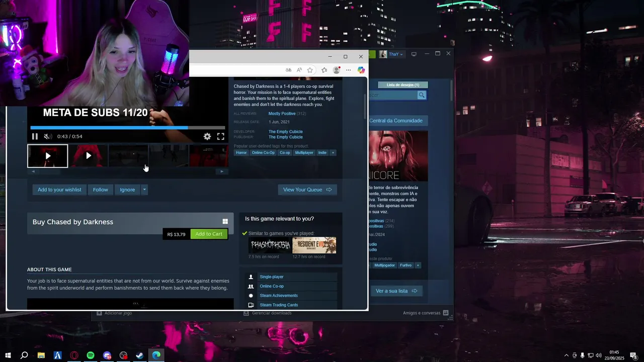Click the Edge read aloud icon

coord(299,70)
